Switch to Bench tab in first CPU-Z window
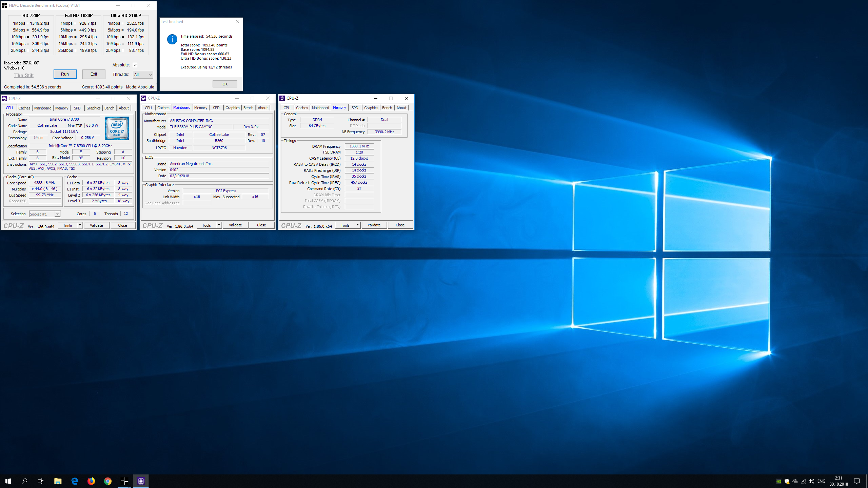The image size is (868, 488). click(x=109, y=108)
